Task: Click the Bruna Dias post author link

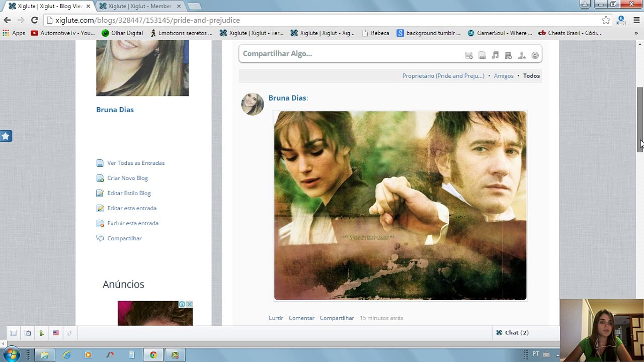Action: [x=287, y=98]
